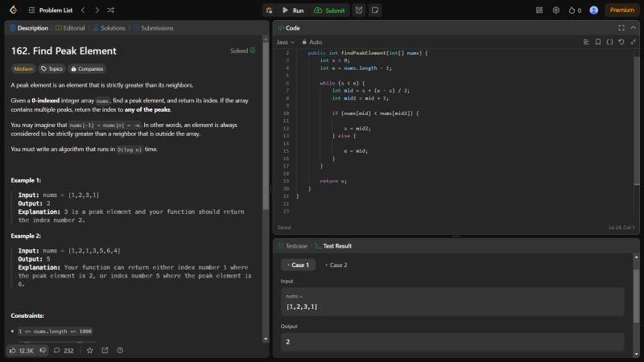Like the problem thumbs up 12.3K
644x362 pixels.
pos(22,351)
